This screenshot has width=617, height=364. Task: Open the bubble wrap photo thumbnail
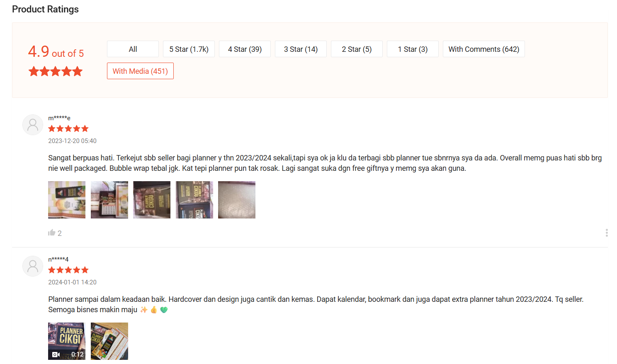(237, 200)
